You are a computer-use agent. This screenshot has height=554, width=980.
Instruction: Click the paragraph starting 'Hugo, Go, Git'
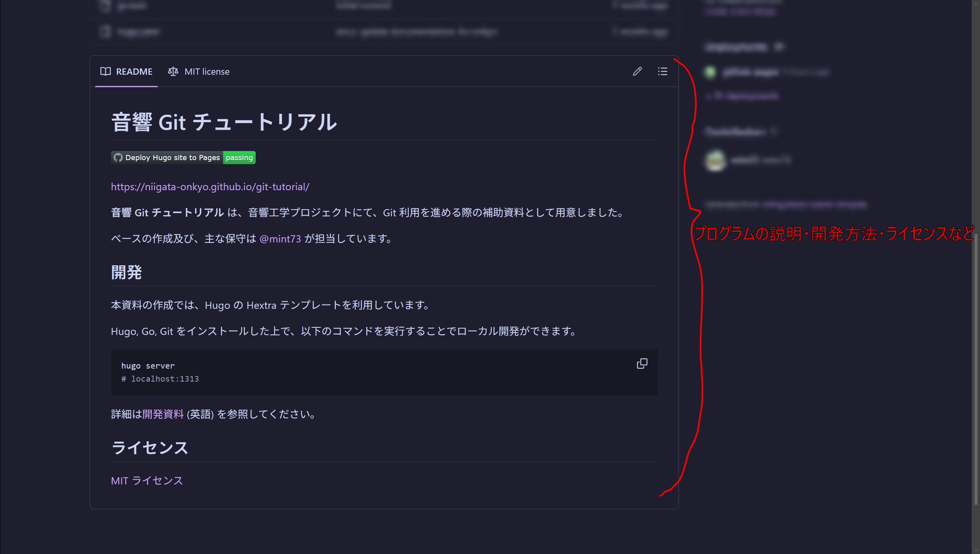point(343,331)
